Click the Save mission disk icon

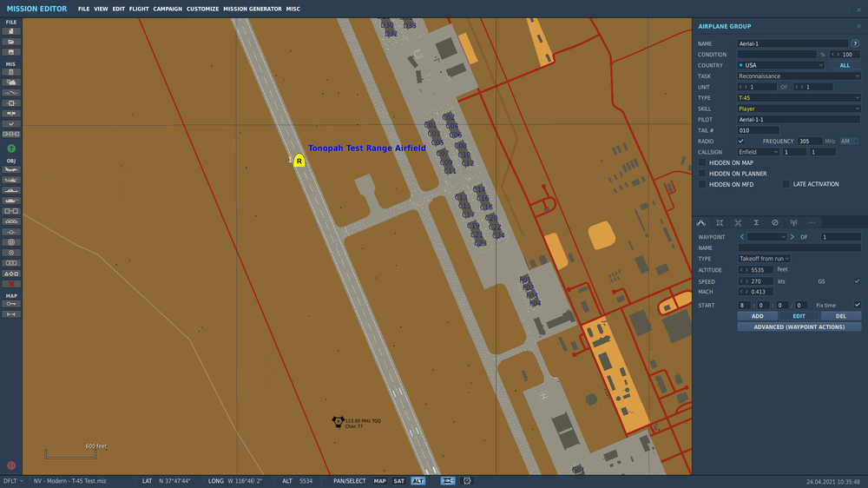(11, 52)
